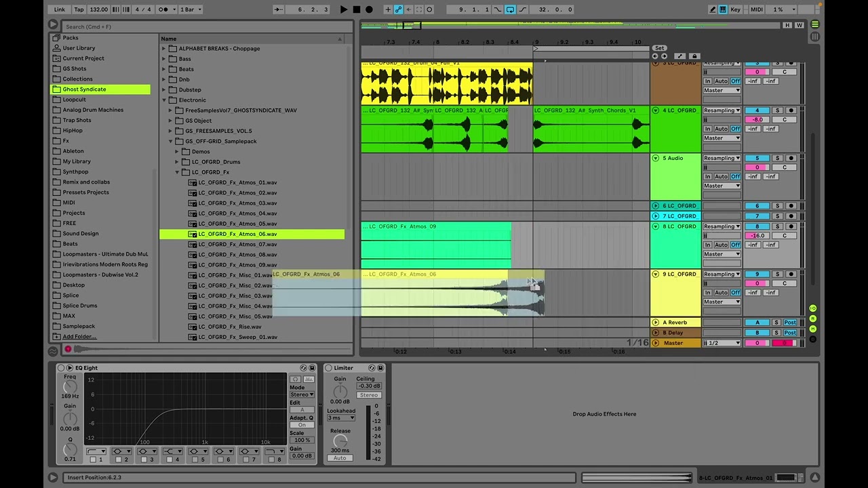Image resolution: width=868 pixels, height=488 pixels.
Task: Toggle the metronome icon
Action: 165,9
